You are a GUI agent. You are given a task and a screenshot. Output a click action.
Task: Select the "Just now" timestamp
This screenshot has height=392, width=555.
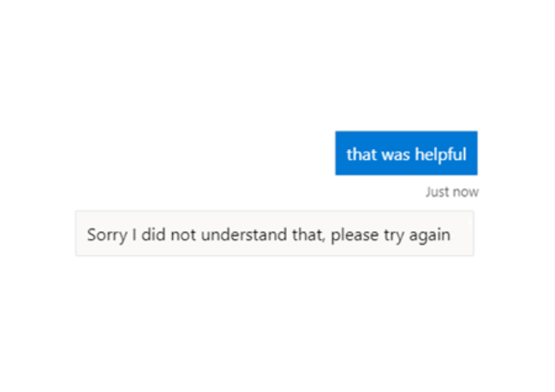pos(451,192)
